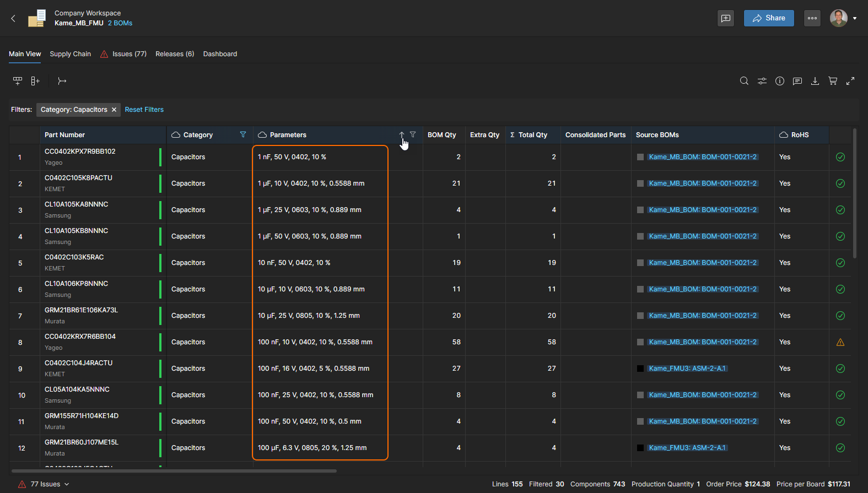This screenshot has height=493, width=868.
Task: Open the Releases (6) tab
Action: pos(175,54)
